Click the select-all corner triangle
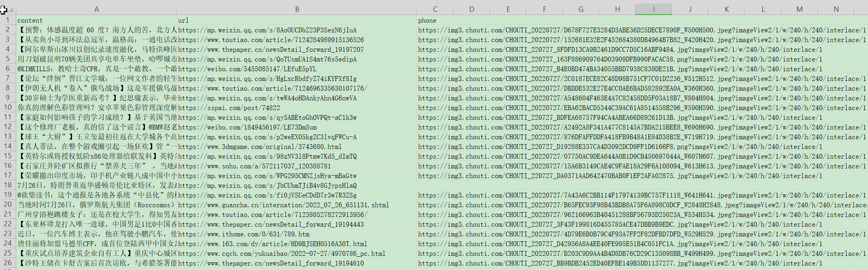This screenshot has height=270, width=868. tap(11, 9)
